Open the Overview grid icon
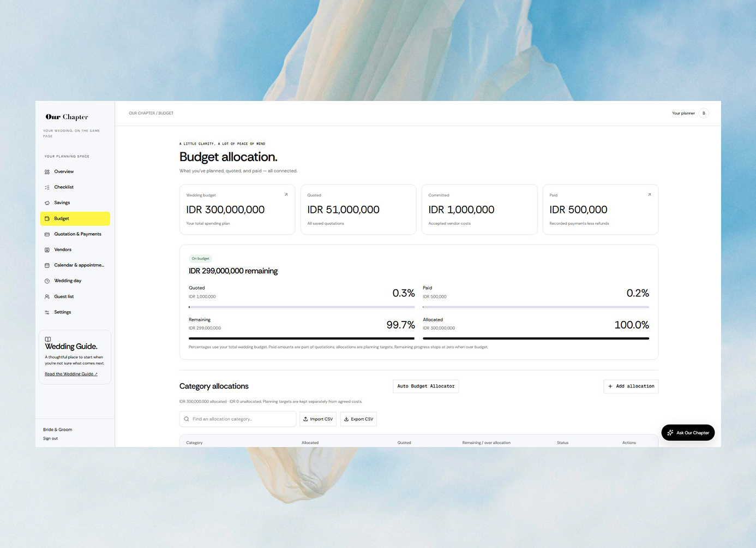The width and height of the screenshot is (756, 548). click(x=47, y=172)
